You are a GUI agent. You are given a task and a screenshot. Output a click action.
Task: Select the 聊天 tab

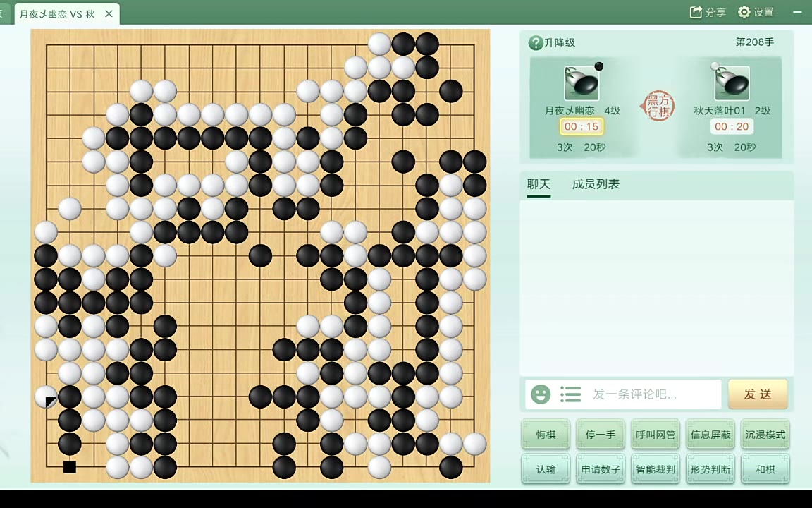[x=539, y=184]
